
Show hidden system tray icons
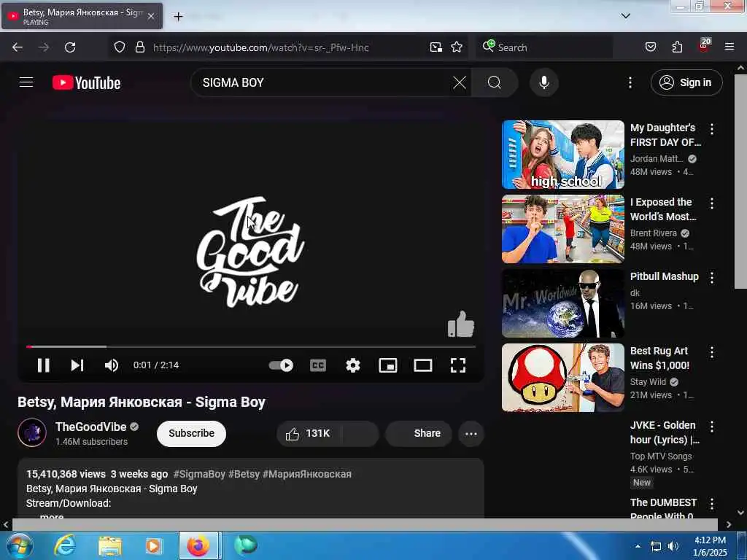pyautogui.click(x=638, y=546)
